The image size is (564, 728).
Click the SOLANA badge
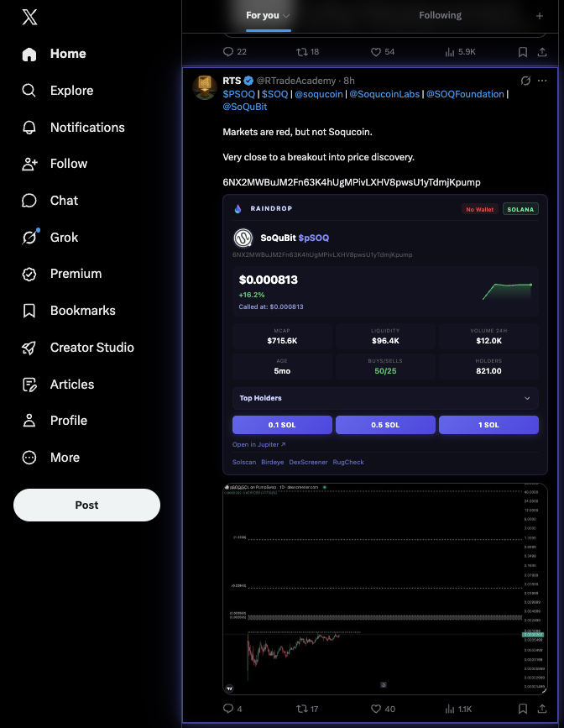[x=520, y=209]
